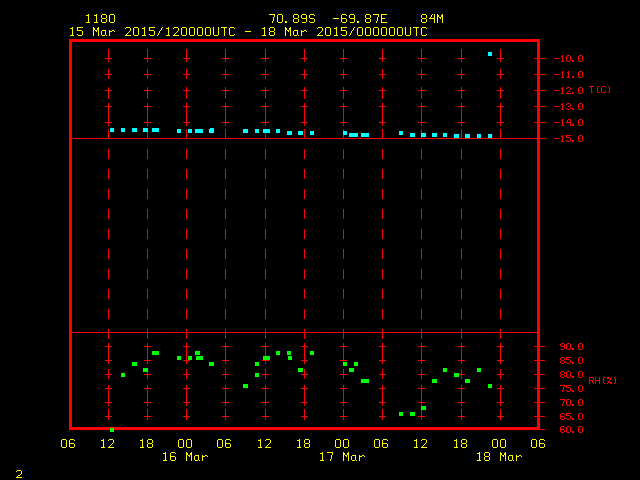Click the lowest green humidity point at 60
Image resolution: width=640 pixels, height=480 pixels.
tap(112, 430)
